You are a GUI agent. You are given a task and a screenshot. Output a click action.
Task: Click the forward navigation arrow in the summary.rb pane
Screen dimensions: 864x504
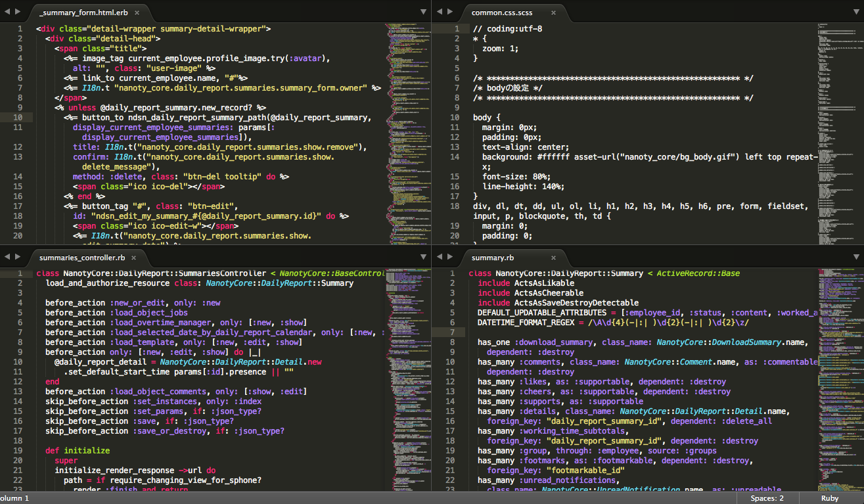coord(449,258)
